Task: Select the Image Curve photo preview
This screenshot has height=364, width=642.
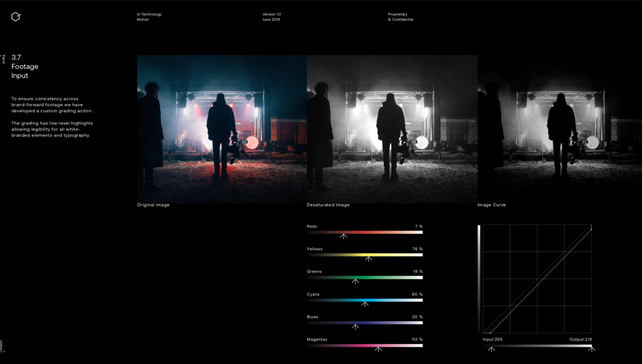Action: pyautogui.click(x=559, y=128)
